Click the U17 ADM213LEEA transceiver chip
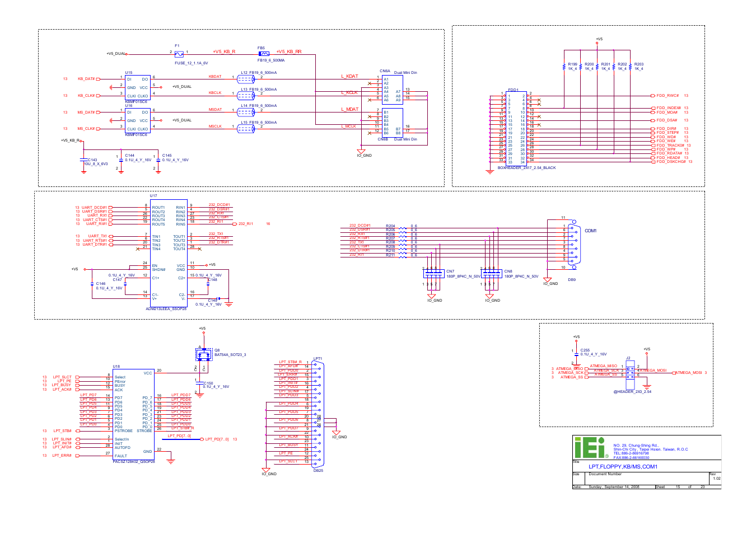Image resolution: width=756 pixels, height=534 pixels. (x=169, y=252)
